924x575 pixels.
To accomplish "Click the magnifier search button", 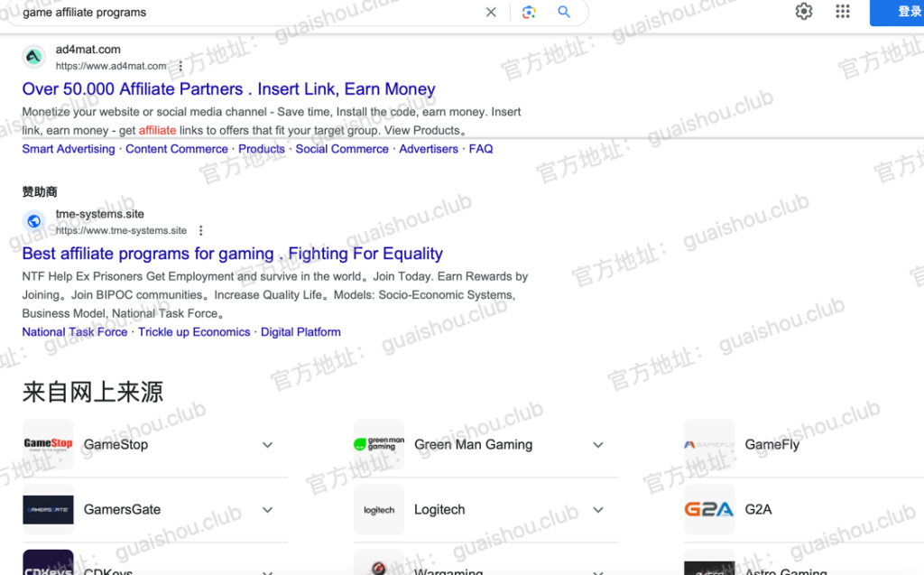I will [564, 12].
